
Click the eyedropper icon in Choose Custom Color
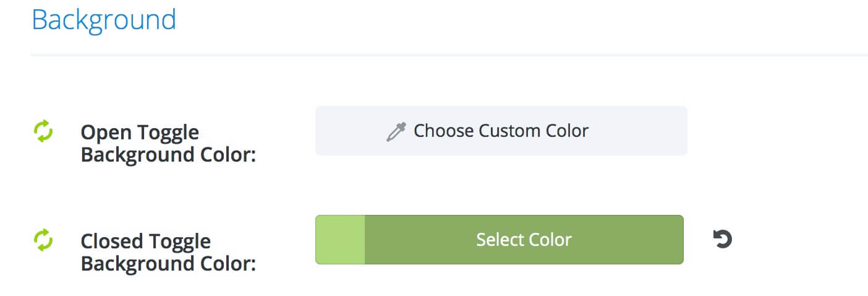coord(396,132)
